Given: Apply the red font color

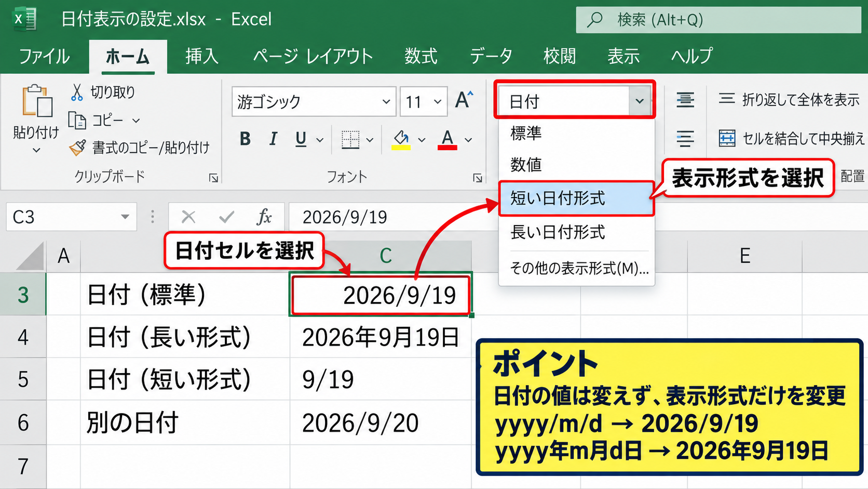Looking at the screenshot, I should (447, 140).
